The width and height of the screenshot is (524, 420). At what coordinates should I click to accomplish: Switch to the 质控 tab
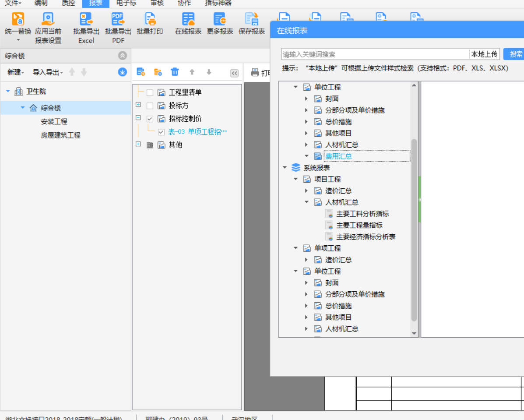tap(68, 3)
